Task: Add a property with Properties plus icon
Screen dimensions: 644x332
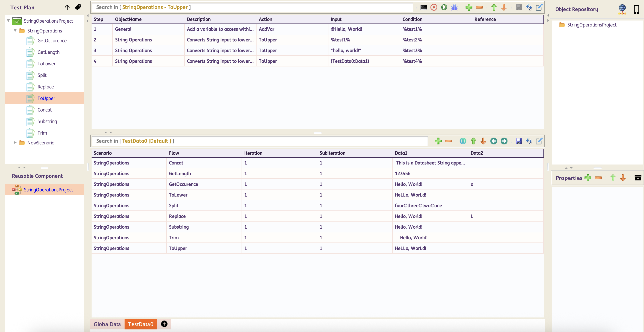Action: [588, 178]
